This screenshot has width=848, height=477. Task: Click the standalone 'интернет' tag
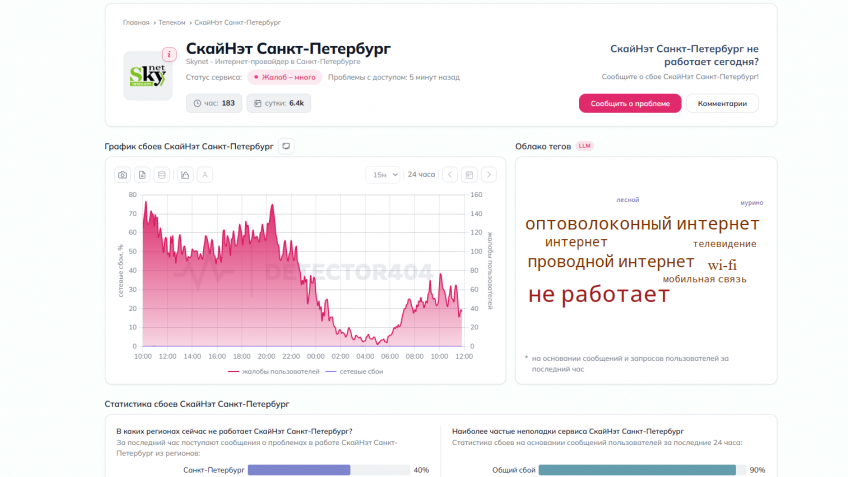click(576, 242)
